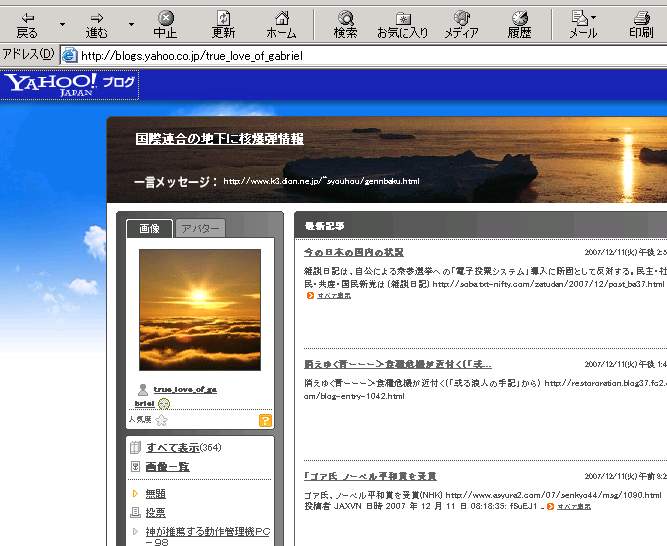Image resolution: width=667 pixels, height=546 pixels.
Task: Click orange arrow icon under first article
Action: pyautogui.click(x=310, y=296)
